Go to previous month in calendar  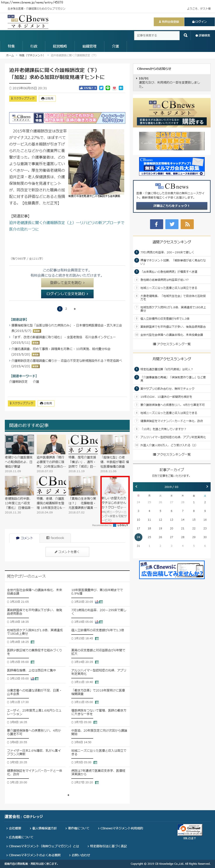tap(136, 487)
